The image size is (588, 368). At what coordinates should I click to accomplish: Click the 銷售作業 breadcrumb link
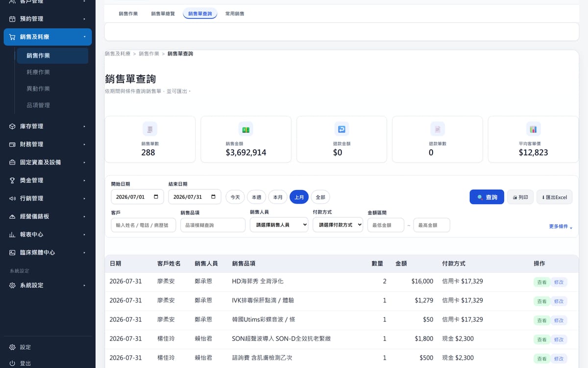point(149,53)
